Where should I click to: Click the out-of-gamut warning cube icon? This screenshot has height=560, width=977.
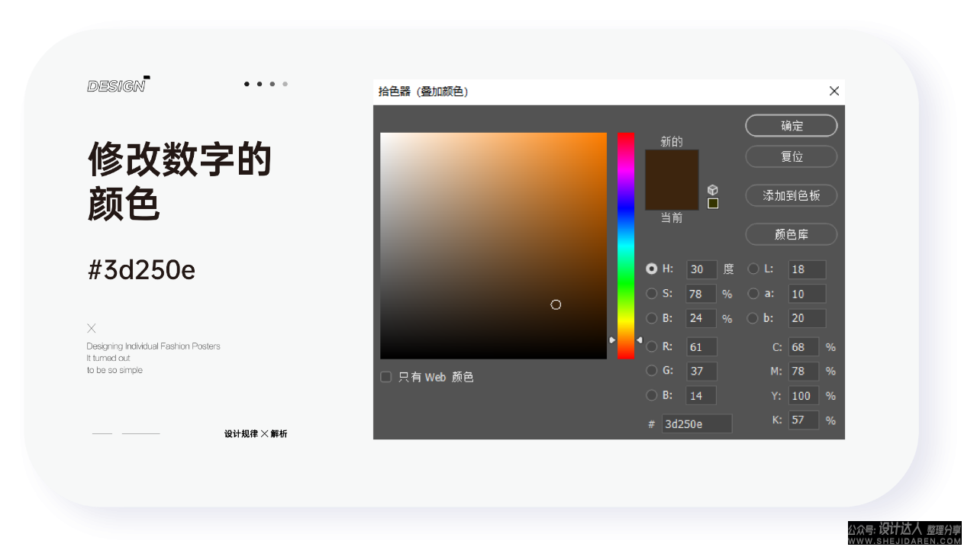(x=712, y=190)
